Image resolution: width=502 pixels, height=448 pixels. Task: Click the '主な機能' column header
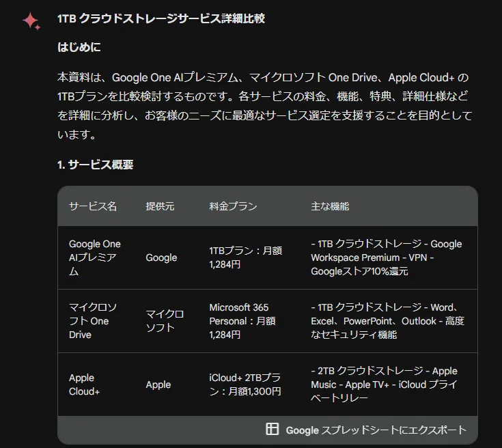click(x=330, y=206)
